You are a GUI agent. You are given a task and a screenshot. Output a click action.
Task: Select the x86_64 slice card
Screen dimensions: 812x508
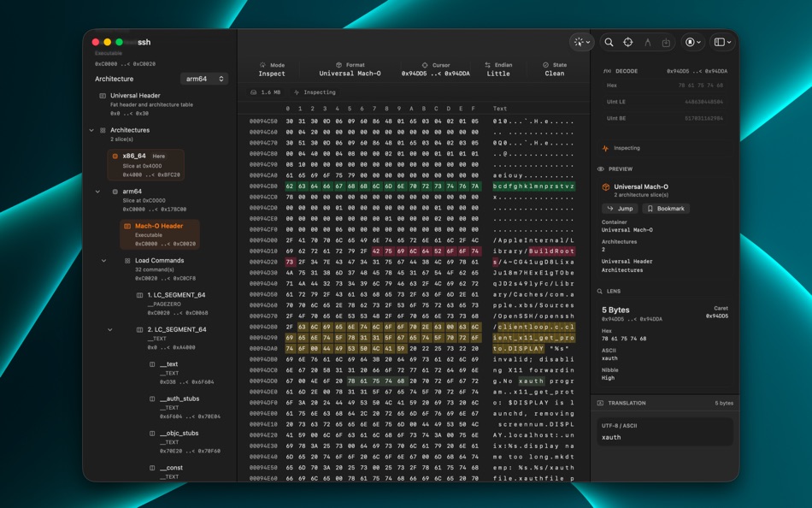pyautogui.click(x=146, y=165)
